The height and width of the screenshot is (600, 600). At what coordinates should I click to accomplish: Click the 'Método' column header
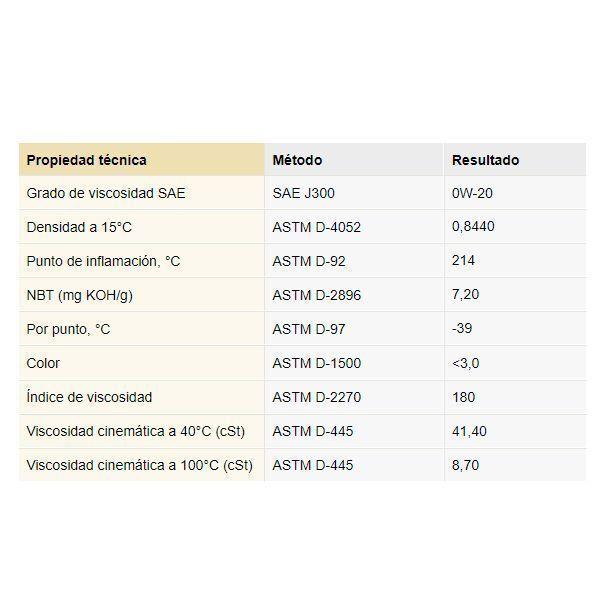(354, 160)
